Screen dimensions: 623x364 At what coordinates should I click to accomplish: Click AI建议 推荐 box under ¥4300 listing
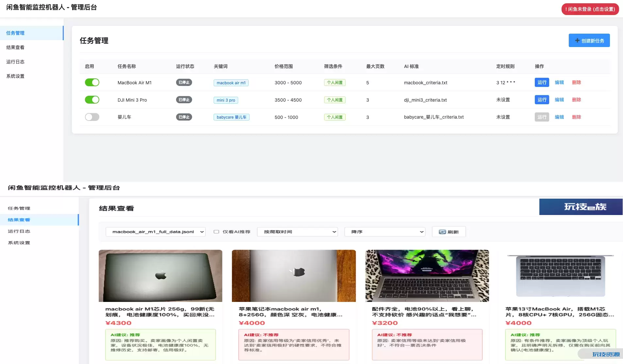pos(160,344)
